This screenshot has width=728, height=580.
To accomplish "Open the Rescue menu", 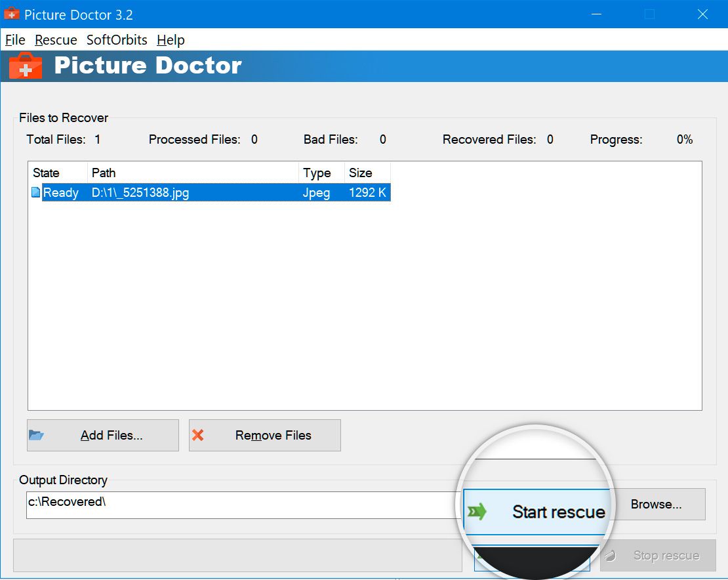I will [56, 40].
